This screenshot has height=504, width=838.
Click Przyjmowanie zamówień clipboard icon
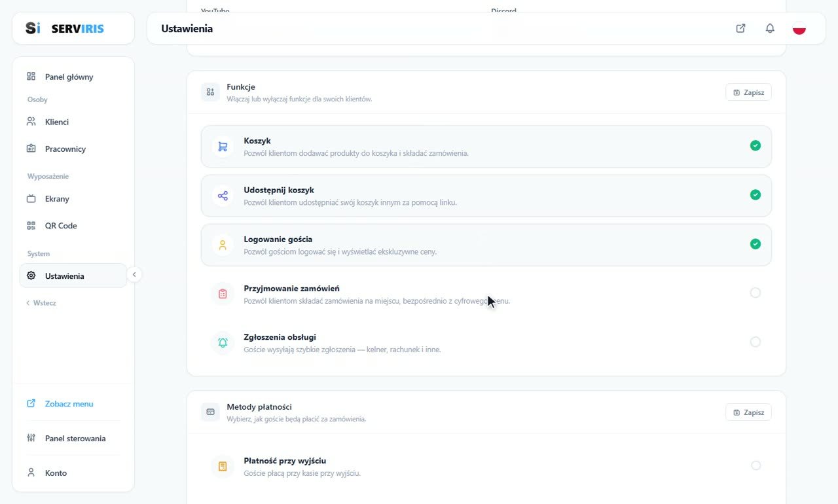click(x=223, y=294)
